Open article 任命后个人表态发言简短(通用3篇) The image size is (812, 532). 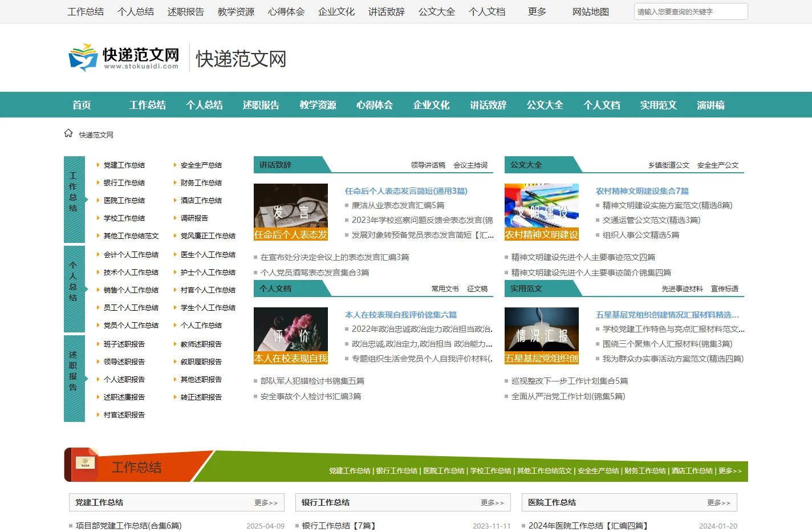[406, 191]
